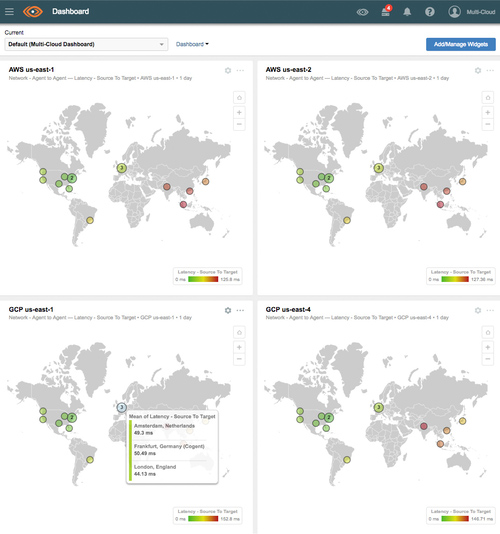The image size is (500, 534).
Task: Zoom out on GCP us-east-4 map
Action: [x=488, y=359]
